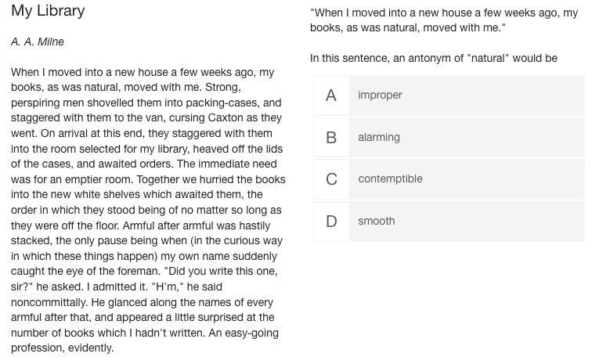Select answer letter C box
The width and height of the screenshot is (599, 364).
(x=331, y=179)
